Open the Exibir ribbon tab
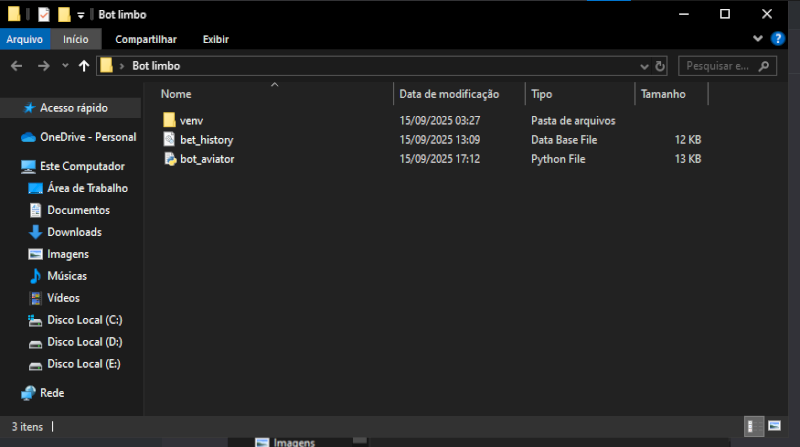The width and height of the screenshot is (800, 447). tap(215, 39)
